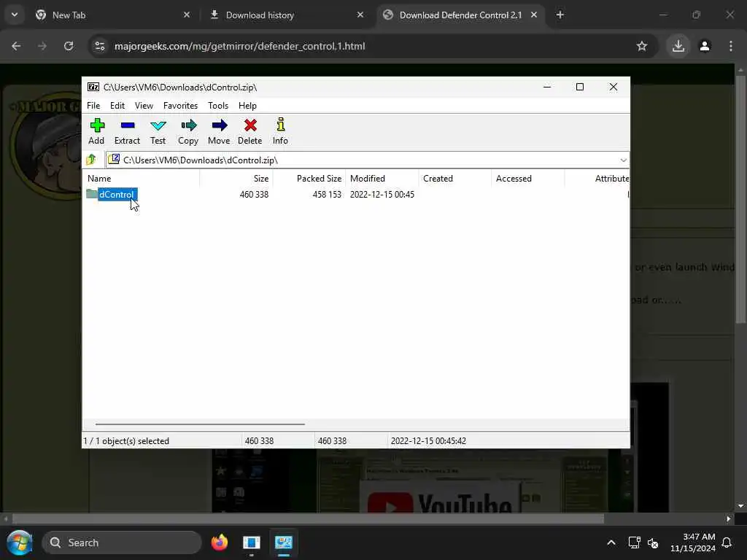
Task: Bookmark this page with the star
Action: point(642,46)
